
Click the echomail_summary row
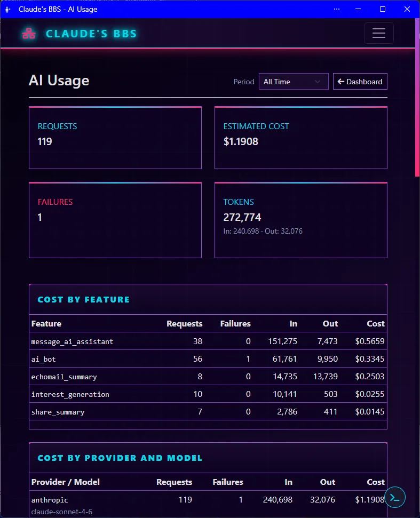[208, 376]
